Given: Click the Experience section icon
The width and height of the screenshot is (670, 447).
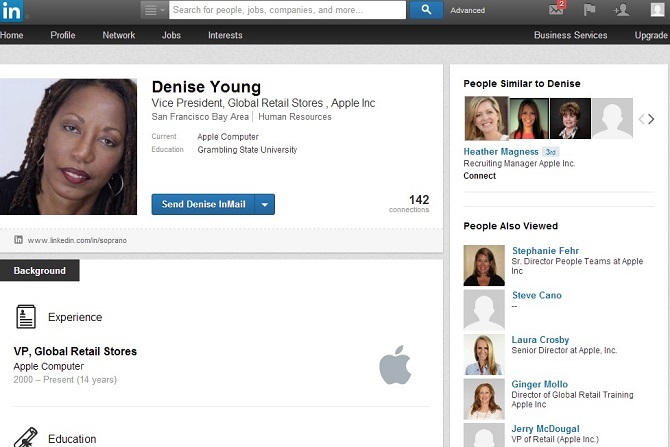Looking at the screenshot, I should click(26, 317).
